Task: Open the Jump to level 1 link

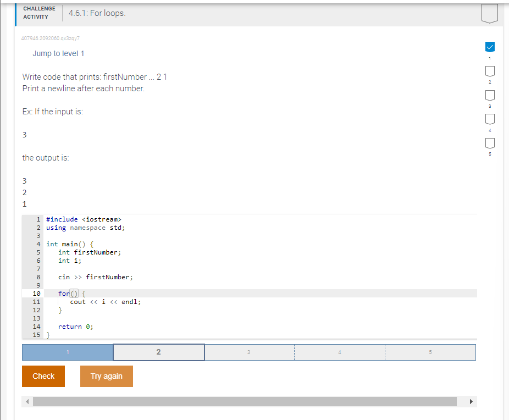Action: click(58, 53)
